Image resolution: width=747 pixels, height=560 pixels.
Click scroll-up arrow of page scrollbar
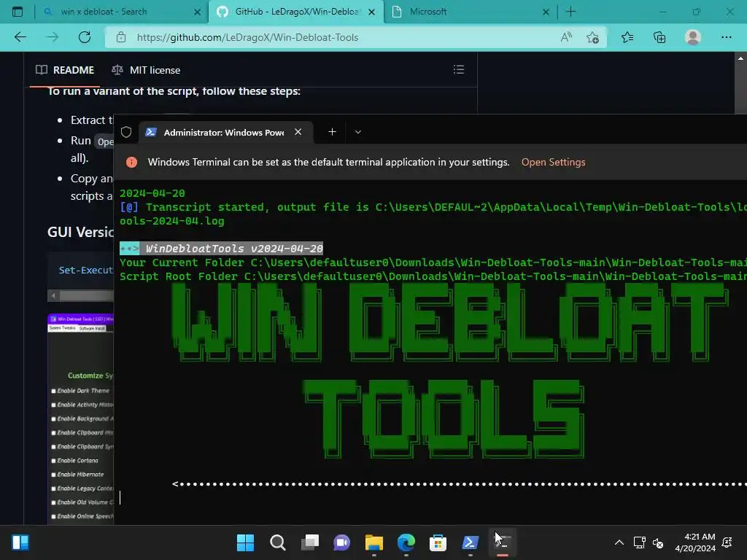pyautogui.click(x=740, y=58)
